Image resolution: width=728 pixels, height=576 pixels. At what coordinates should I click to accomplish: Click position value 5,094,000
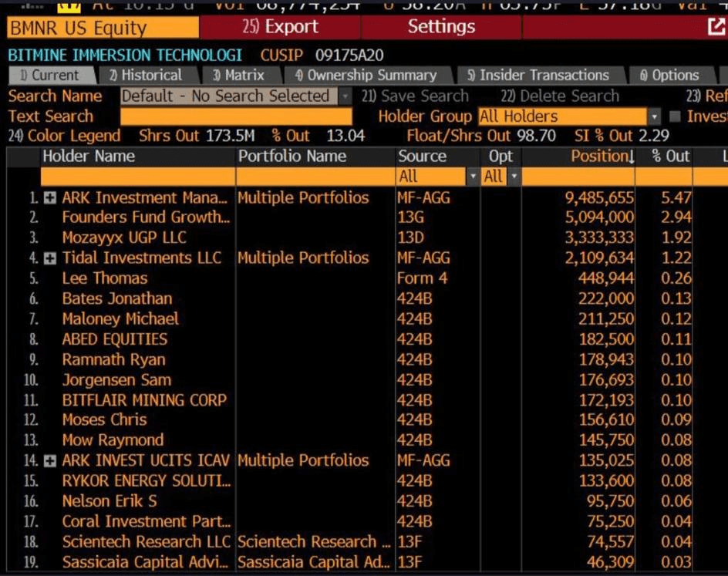pyautogui.click(x=599, y=217)
